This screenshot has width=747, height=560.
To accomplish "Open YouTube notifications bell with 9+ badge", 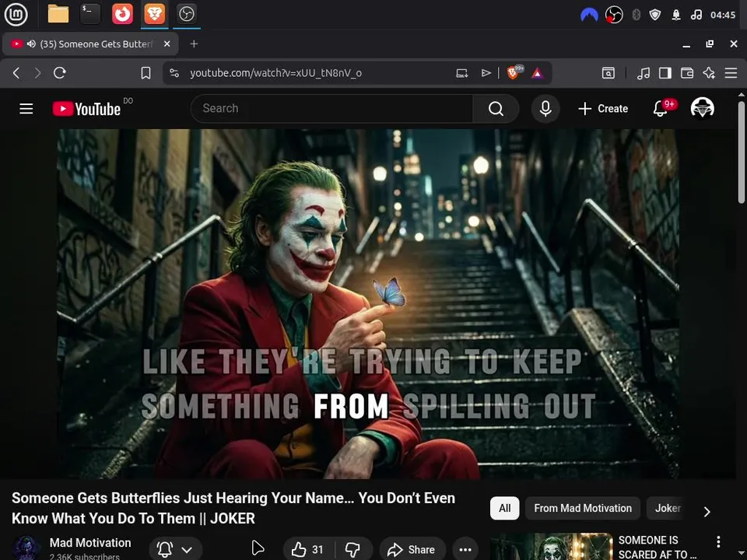I will point(661,109).
